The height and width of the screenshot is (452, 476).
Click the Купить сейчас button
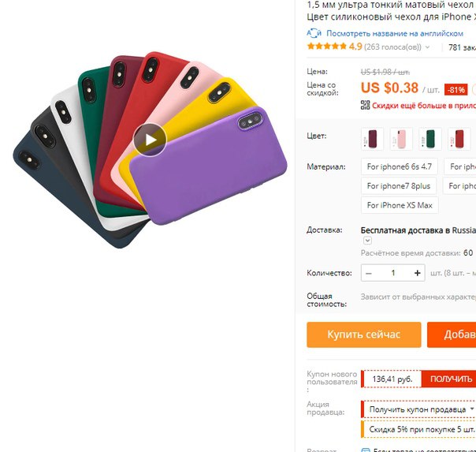tap(364, 334)
